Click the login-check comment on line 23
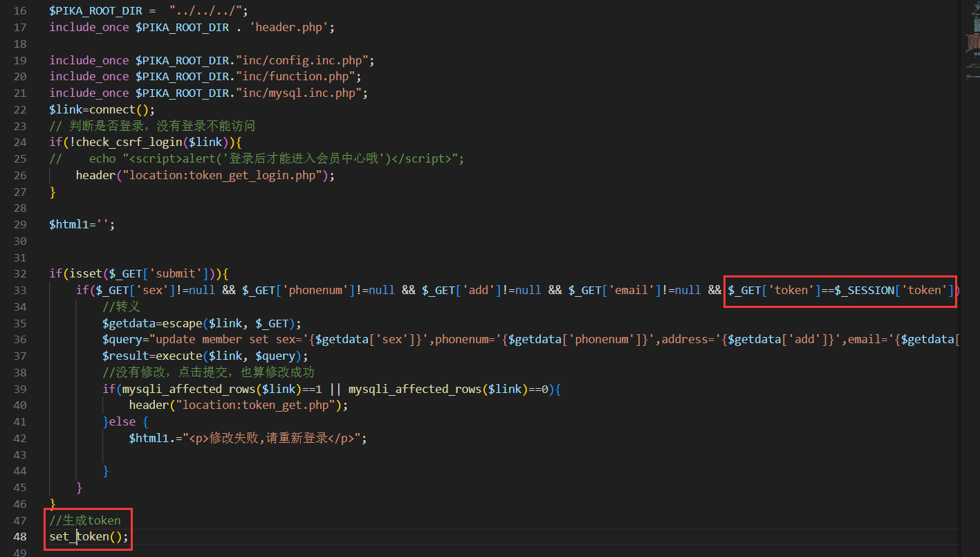Viewport: 980px width, 557px height. (152, 126)
